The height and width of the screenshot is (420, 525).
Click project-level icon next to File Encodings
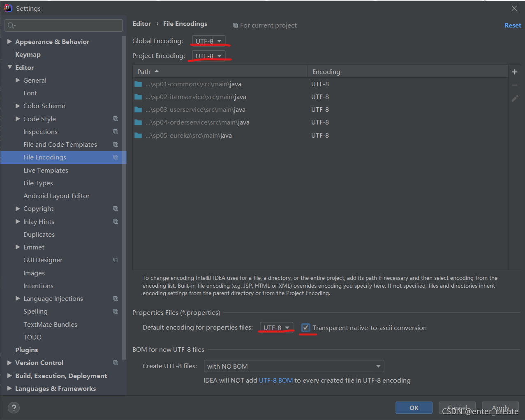[x=116, y=157]
